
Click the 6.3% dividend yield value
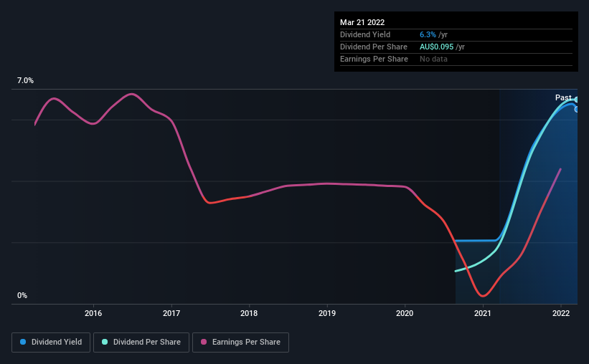pos(427,34)
